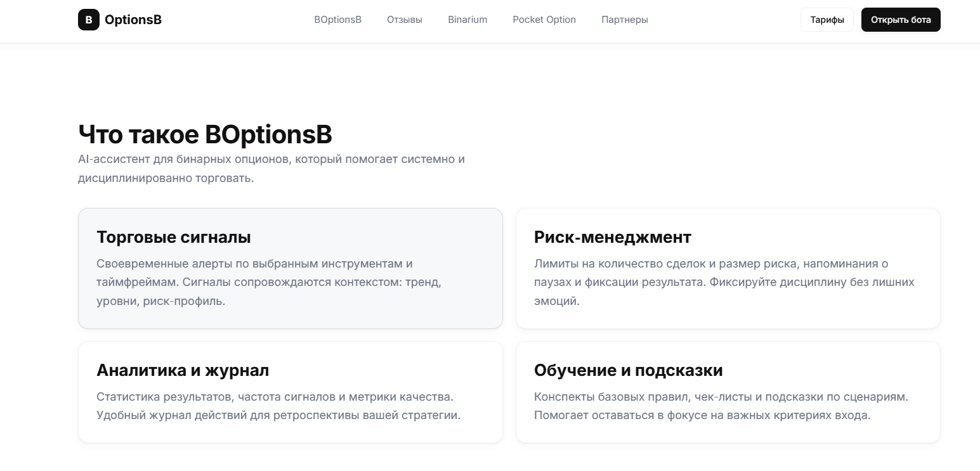Click the OptionsB brand name
Screen dimensions: 980x471
coord(133,20)
